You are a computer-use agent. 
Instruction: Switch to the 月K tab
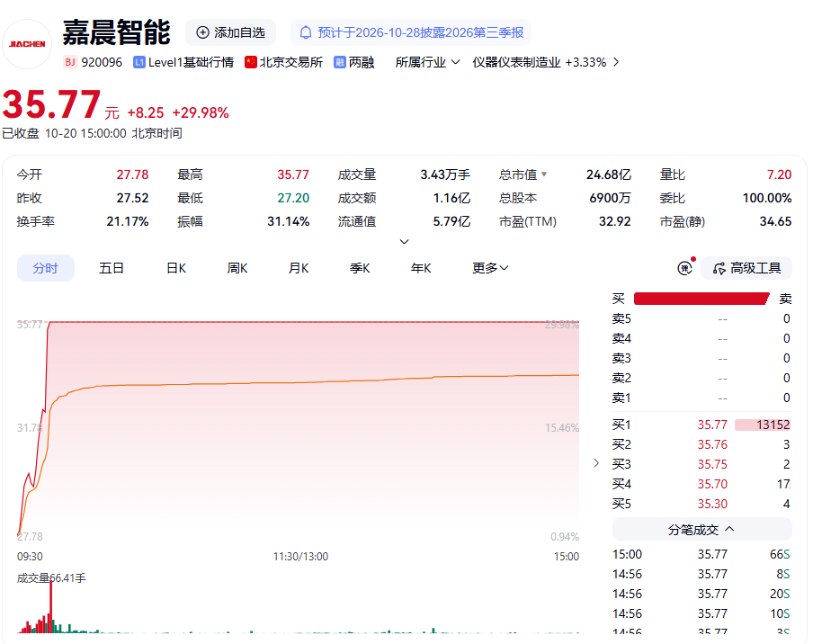299,268
